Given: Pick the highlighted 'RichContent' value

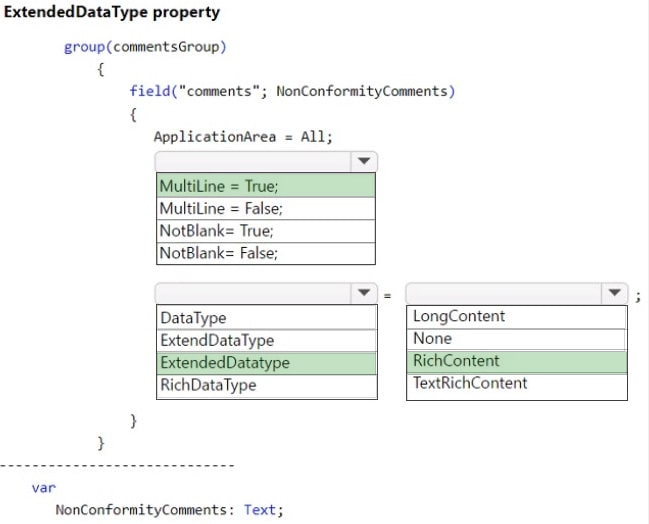Looking at the screenshot, I should click(516, 361).
